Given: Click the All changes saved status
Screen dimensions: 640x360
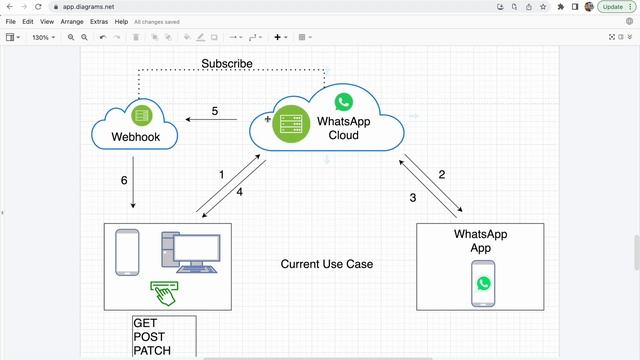Looking at the screenshot, I should (157, 22).
